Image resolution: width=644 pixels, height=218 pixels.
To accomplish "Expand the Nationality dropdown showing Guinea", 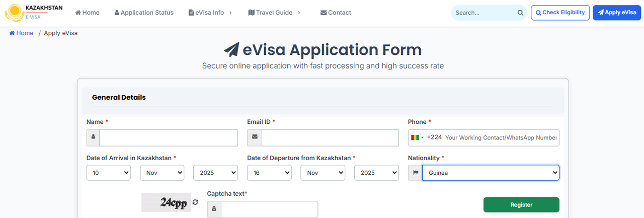I will click(x=491, y=173).
